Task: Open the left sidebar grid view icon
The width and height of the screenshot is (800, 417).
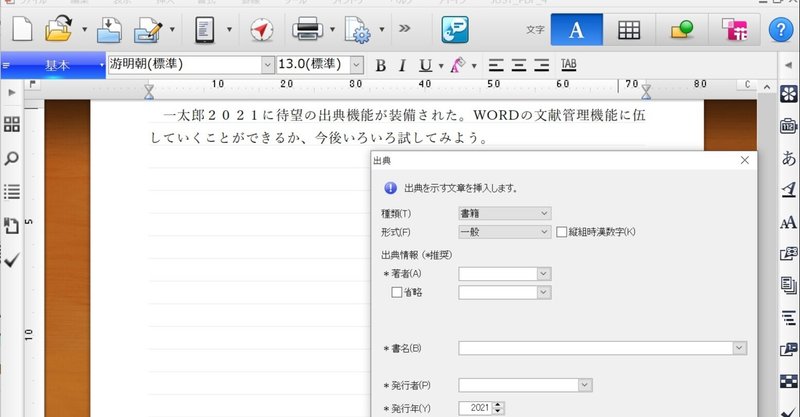Action: point(12,124)
